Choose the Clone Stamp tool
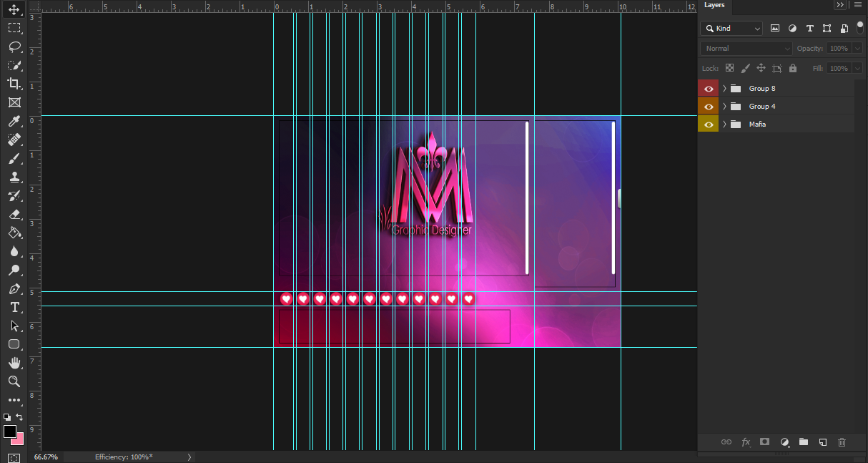 [x=14, y=177]
